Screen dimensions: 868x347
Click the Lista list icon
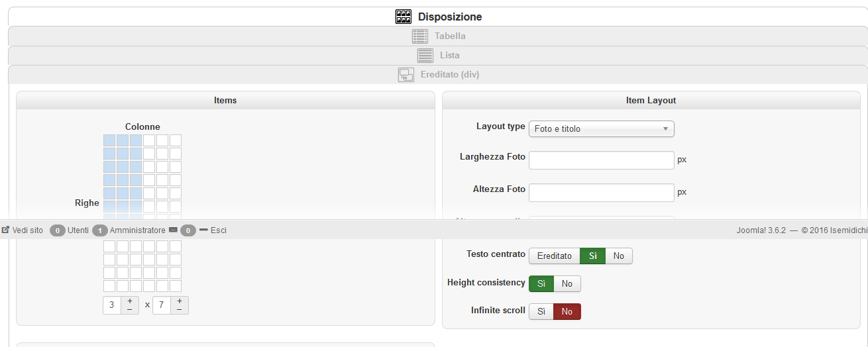point(425,56)
